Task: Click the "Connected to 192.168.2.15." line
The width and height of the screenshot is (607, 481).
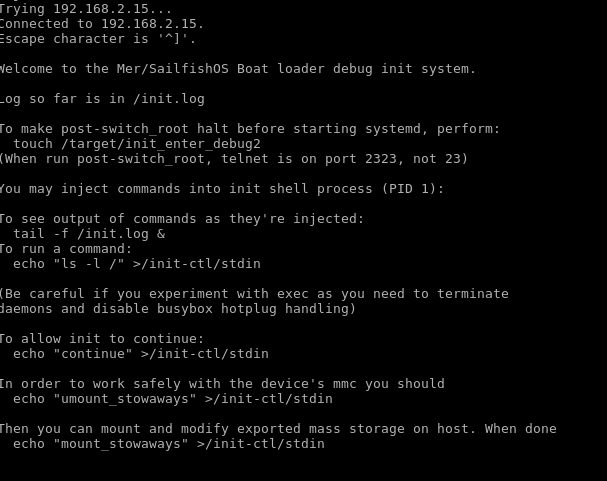Action: tap(100, 23)
